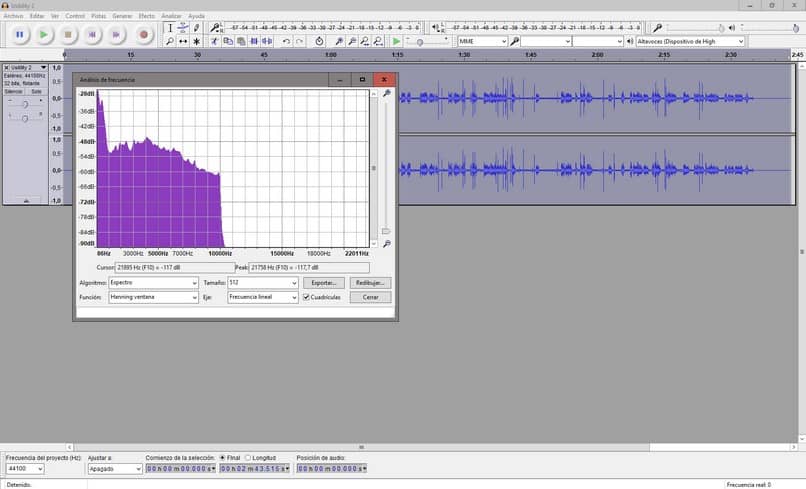
Task: Select the Longitud radio button
Action: (248, 458)
